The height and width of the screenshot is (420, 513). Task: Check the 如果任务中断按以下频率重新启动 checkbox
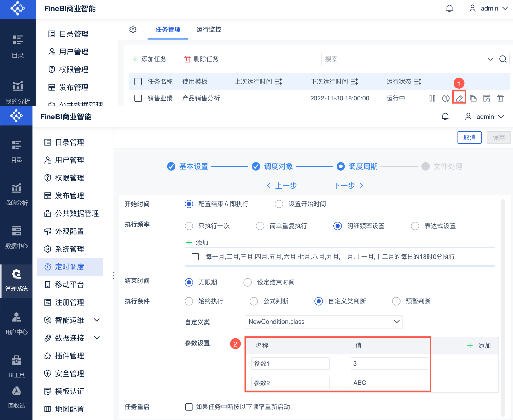(x=189, y=407)
